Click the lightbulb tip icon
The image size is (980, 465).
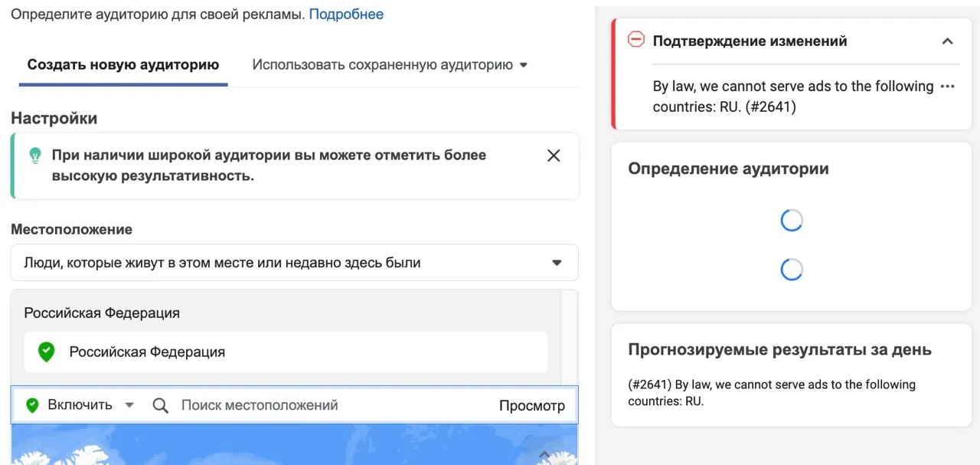tap(34, 156)
